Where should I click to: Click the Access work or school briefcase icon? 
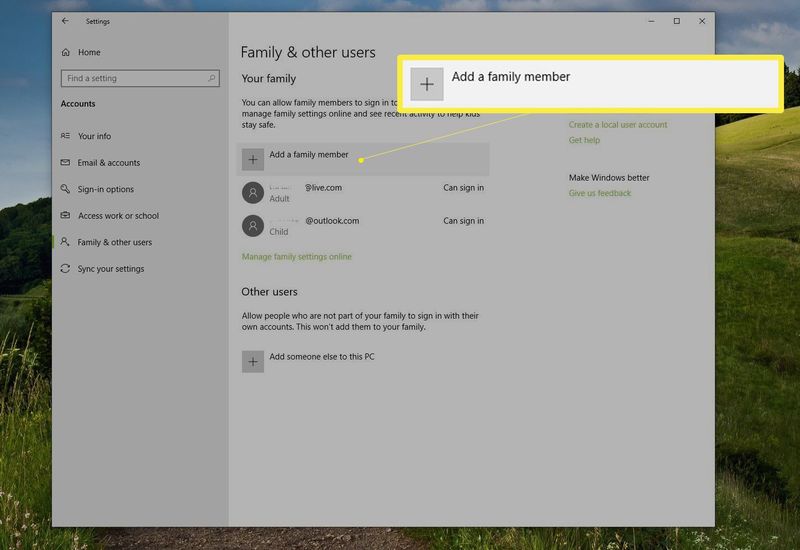click(65, 215)
